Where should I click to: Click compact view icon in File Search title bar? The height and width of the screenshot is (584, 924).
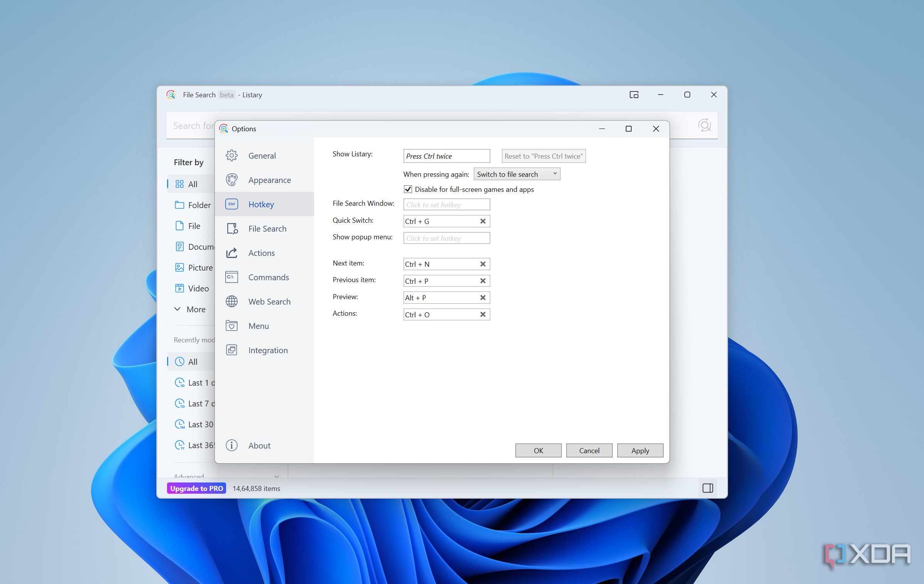(634, 95)
